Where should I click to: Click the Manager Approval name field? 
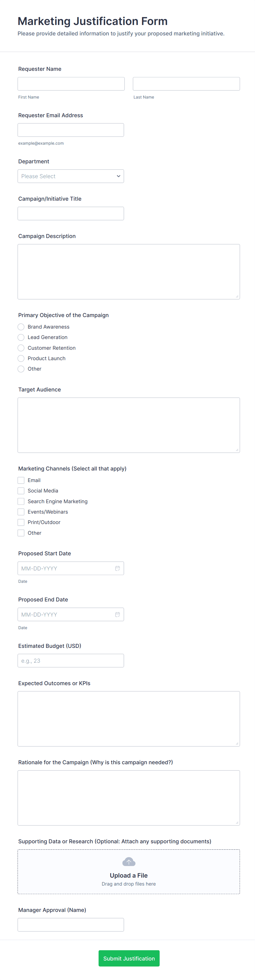[x=71, y=925]
